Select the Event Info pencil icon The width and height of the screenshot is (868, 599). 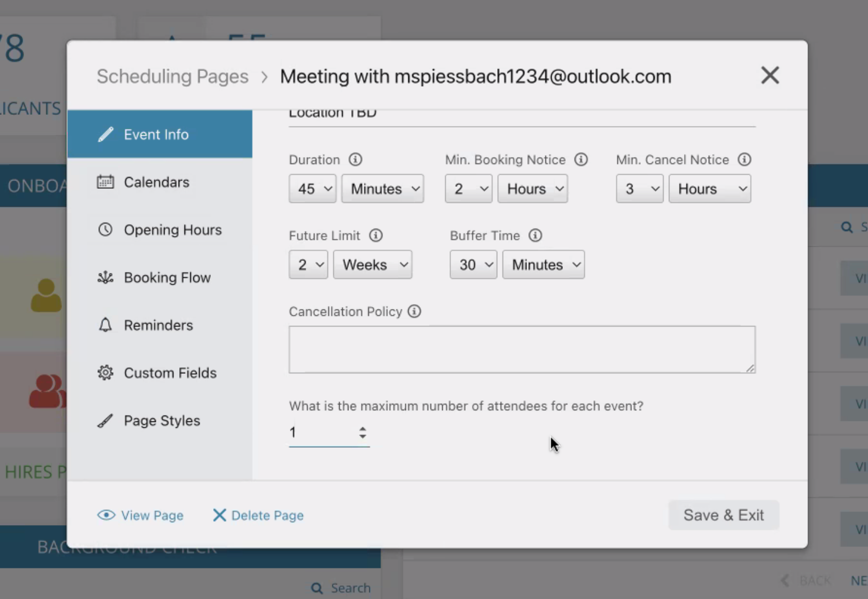click(x=105, y=134)
